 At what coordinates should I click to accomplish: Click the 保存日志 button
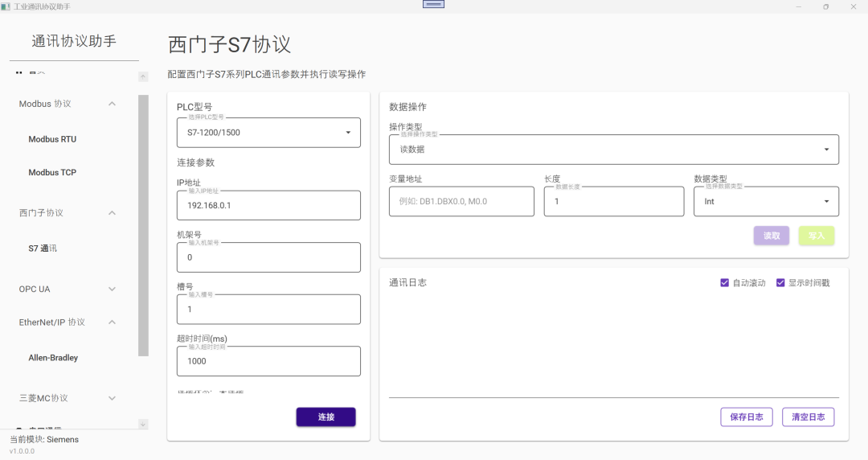(x=746, y=417)
